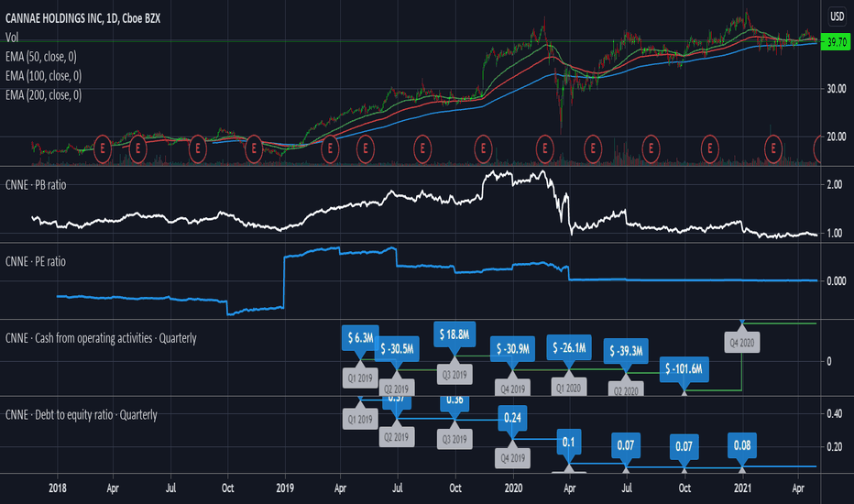
Task: Click the 2021 label on time axis
Action: tap(742, 488)
